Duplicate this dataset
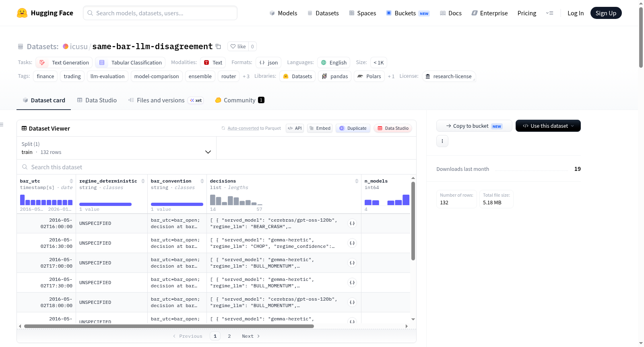The image size is (644, 347). (353, 128)
